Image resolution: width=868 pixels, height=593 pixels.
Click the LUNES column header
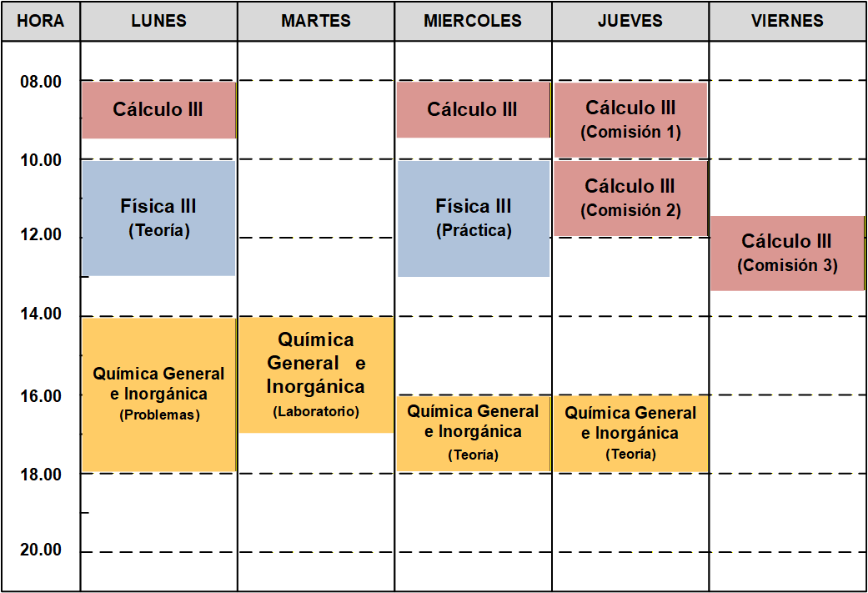click(158, 21)
